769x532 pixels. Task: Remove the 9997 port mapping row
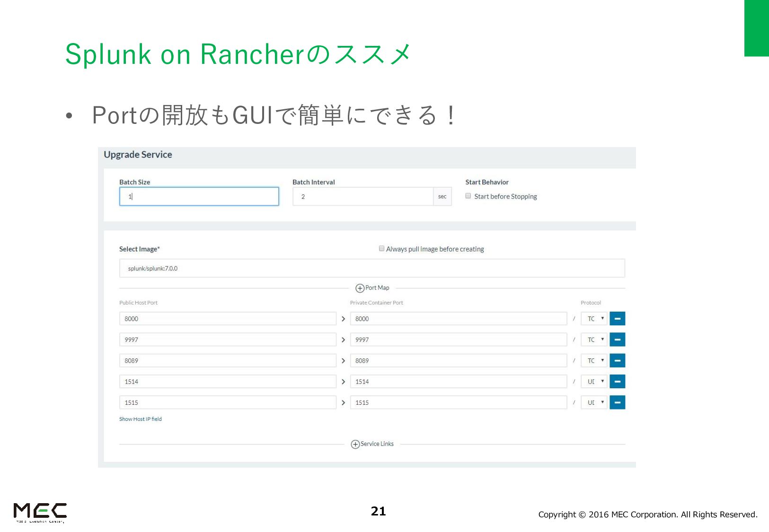[x=617, y=340]
